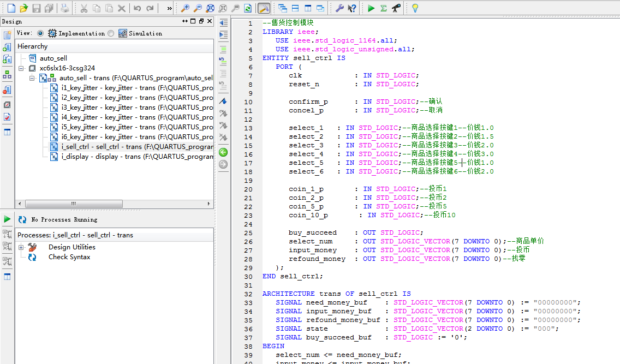
Task: Click the hierarchy horizontal scrollbar thumb
Action: (x=74, y=204)
